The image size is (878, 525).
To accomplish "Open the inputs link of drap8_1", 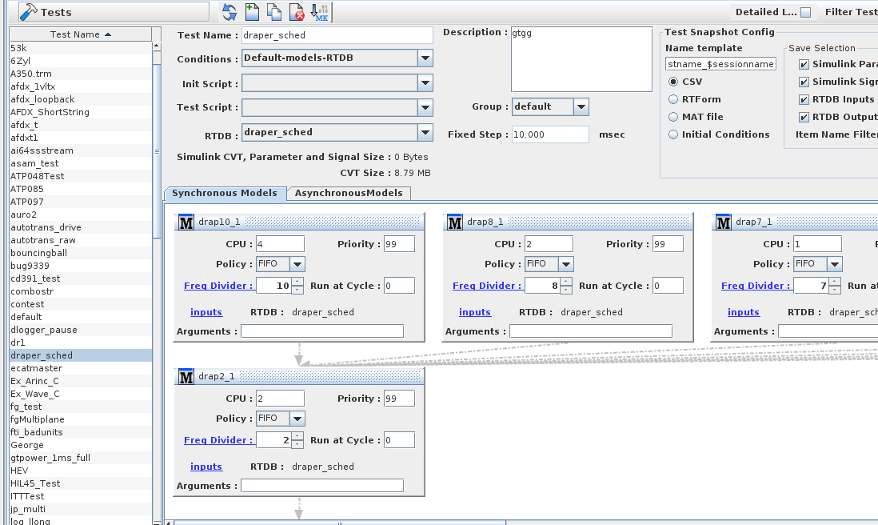I will tap(475, 312).
